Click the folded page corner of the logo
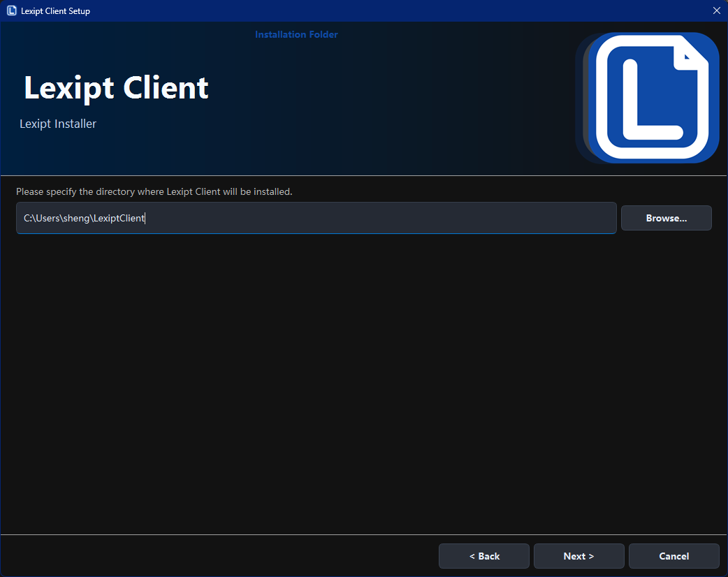This screenshot has width=728, height=577. pyautogui.click(x=690, y=56)
